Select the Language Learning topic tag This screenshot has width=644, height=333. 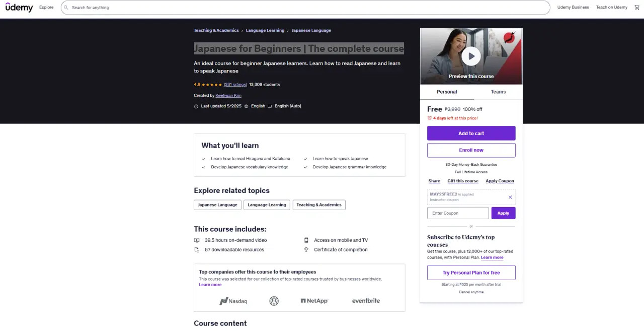click(x=267, y=205)
